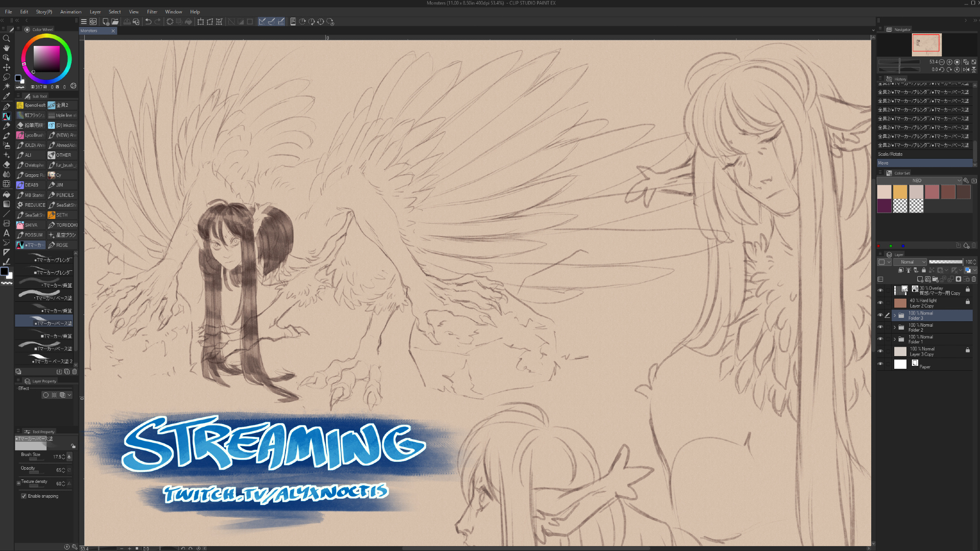Uncheck Enable snapping checkbox
The image size is (980, 551).
24,496
